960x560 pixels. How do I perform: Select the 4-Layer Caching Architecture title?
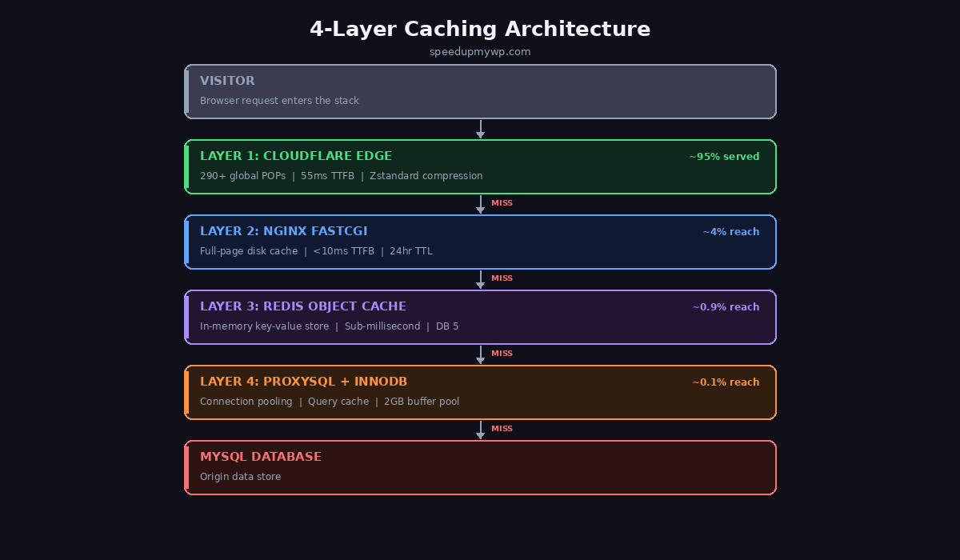(480, 29)
